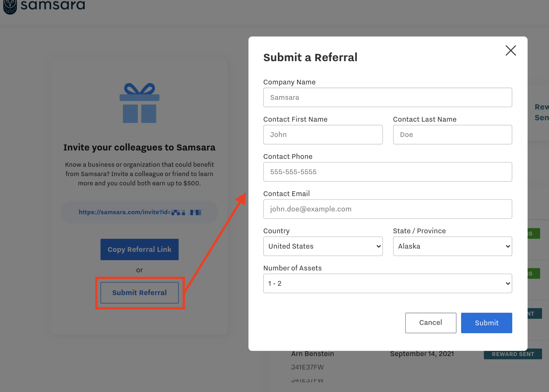The width and height of the screenshot is (549, 392).
Task: Click the Arn Benstein referral entry
Action: (312, 354)
